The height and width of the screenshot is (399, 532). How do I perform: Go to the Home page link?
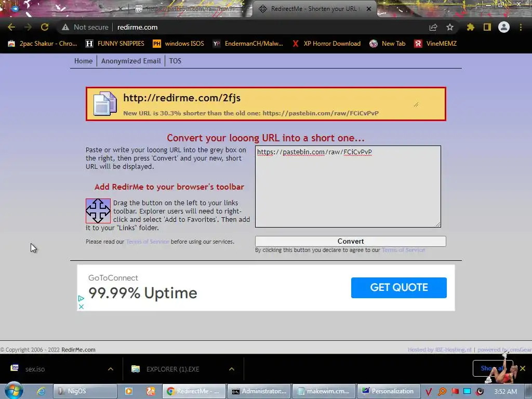84,61
